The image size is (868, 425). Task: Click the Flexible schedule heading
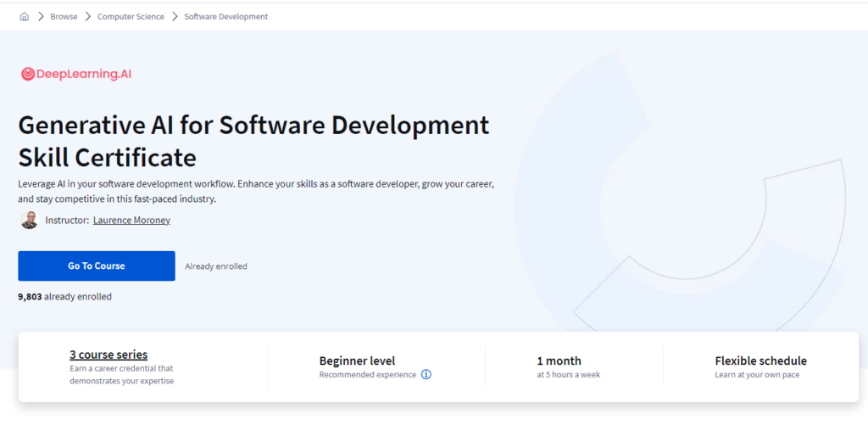click(760, 361)
